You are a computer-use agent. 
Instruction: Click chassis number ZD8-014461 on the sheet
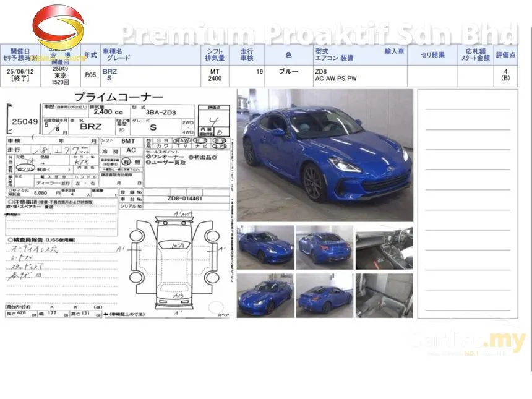click(x=184, y=199)
